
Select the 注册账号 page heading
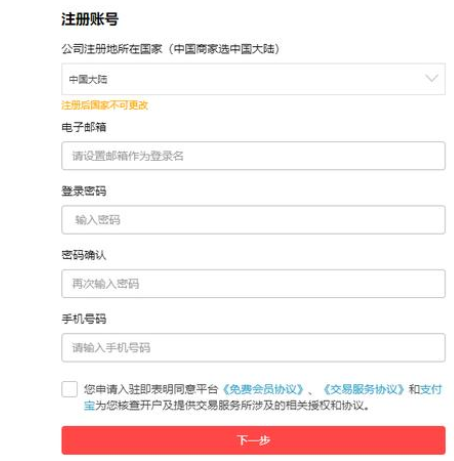tap(90, 19)
